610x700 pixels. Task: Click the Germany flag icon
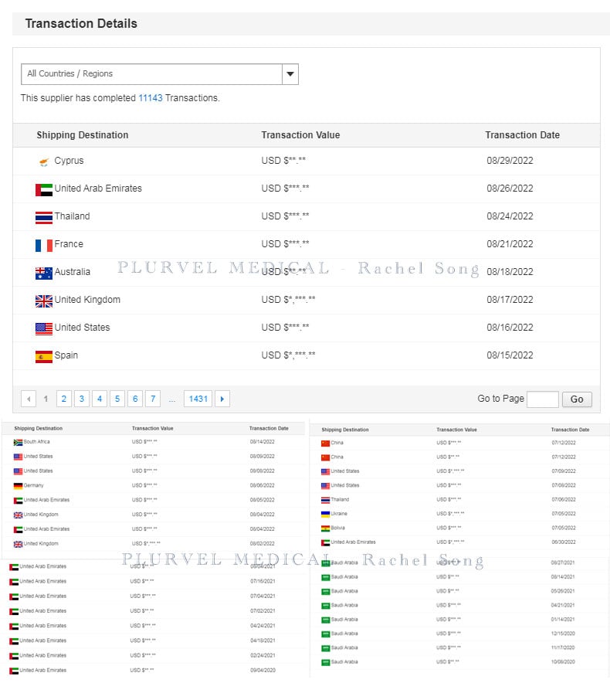pyautogui.click(x=18, y=486)
